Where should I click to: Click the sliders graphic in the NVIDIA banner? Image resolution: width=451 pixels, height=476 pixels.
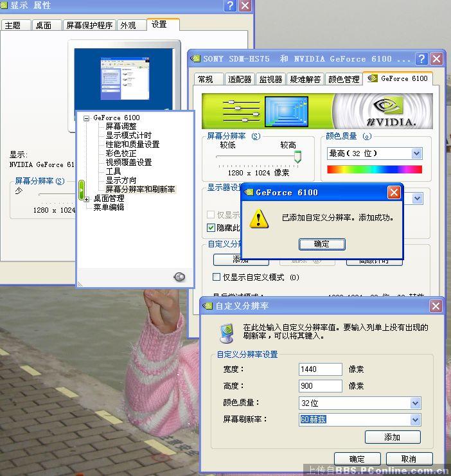click(242, 111)
